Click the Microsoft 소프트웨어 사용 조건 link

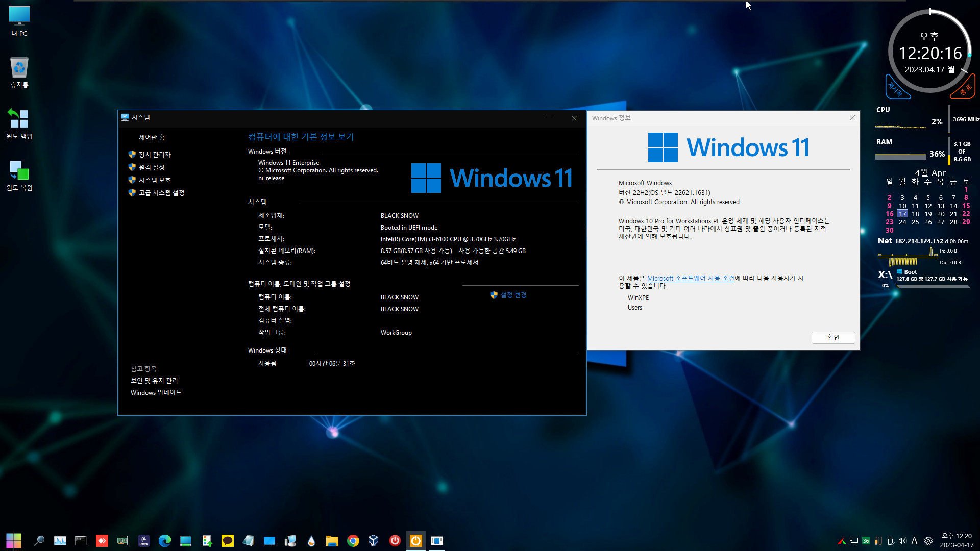tap(691, 278)
